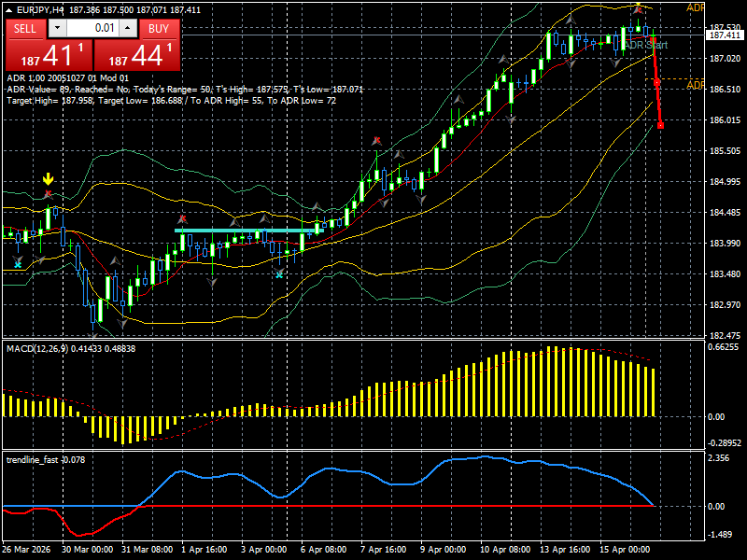Click the 187.020 price axis label
The width and height of the screenshot is (747, 560).
[x=726, y=59]
